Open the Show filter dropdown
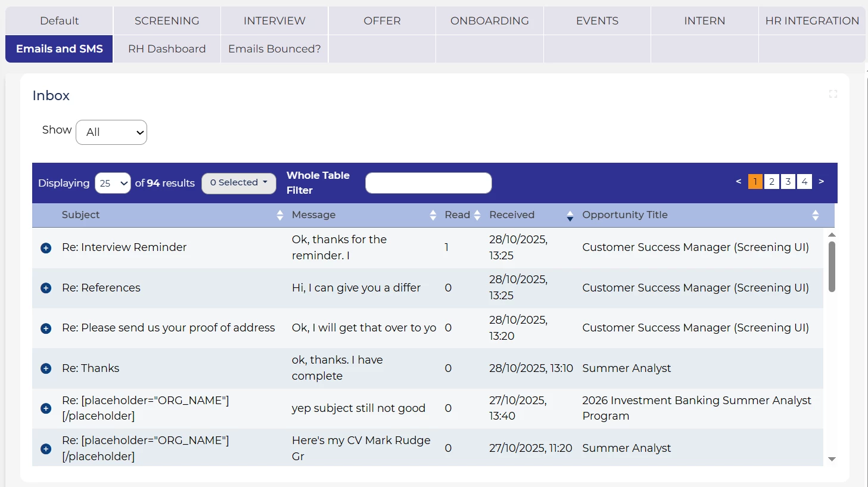 click(x=111, y=132)
